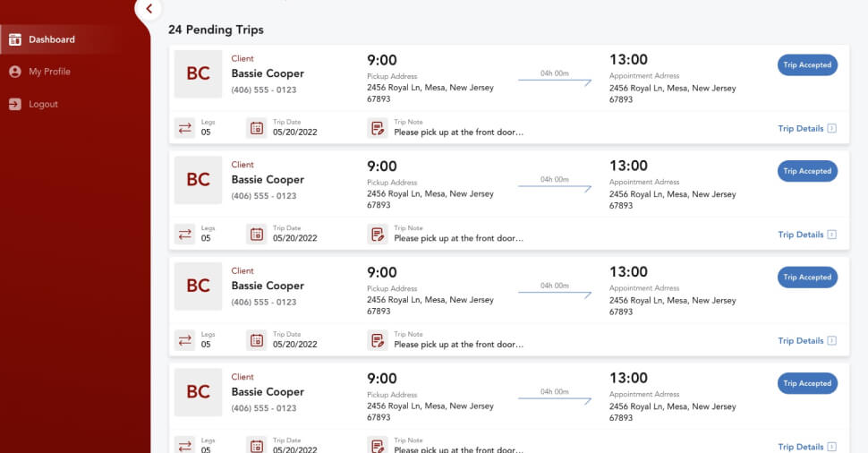Click the Trip Note icon in first trip
The height and width of the screenshot is (453, 868).
[378, 128]
